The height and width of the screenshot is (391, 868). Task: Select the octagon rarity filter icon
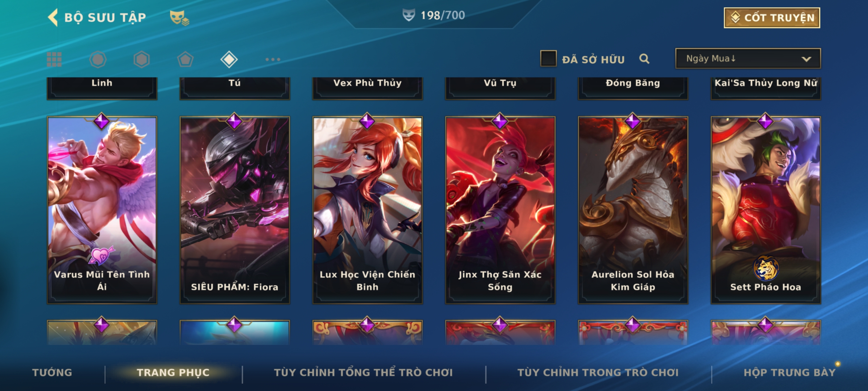(98, 59)
